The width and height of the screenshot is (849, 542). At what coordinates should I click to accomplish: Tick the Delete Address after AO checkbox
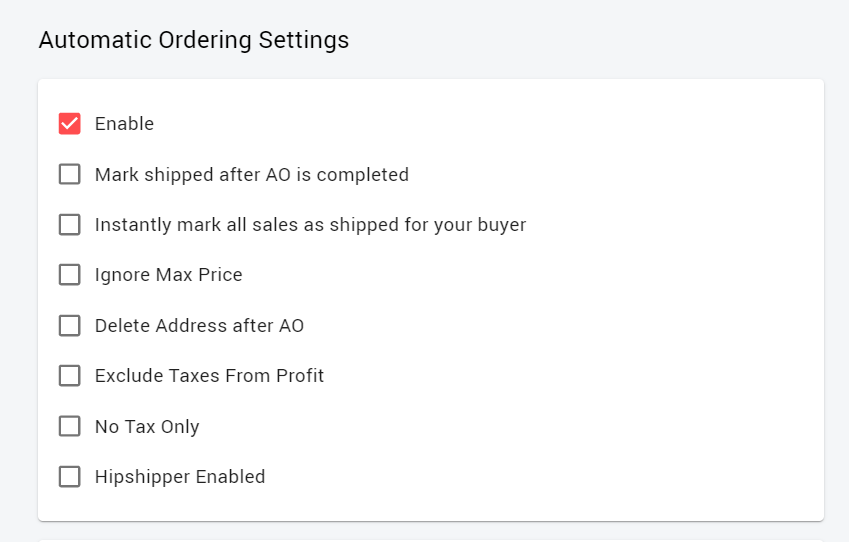click(x=69, y=326)
